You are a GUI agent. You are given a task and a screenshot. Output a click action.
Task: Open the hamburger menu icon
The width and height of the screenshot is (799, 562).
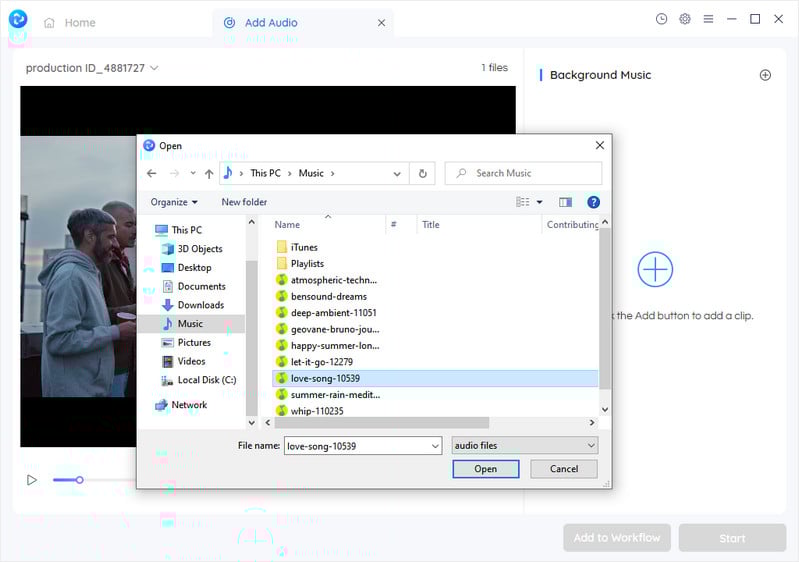pyautogui.click(x=708, y=19)
